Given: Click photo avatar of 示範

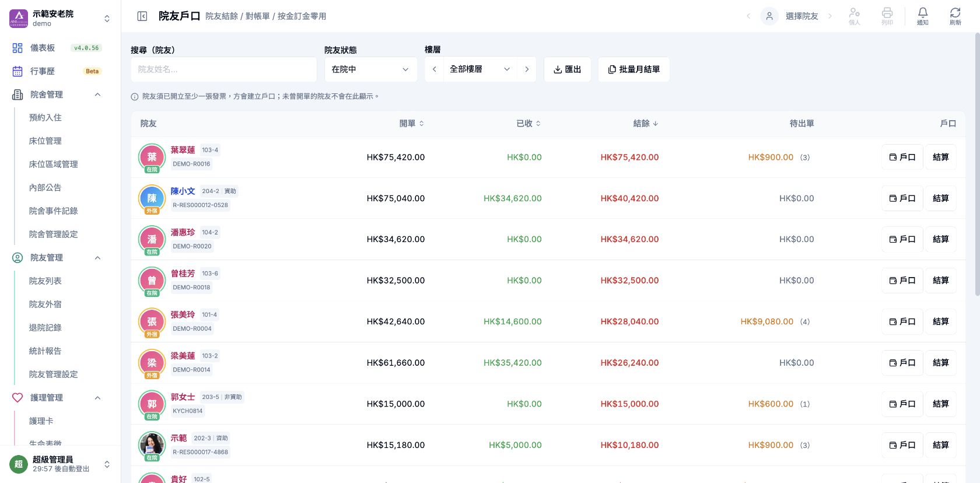Looking at the screenshot, I should (x=152, y=445).
